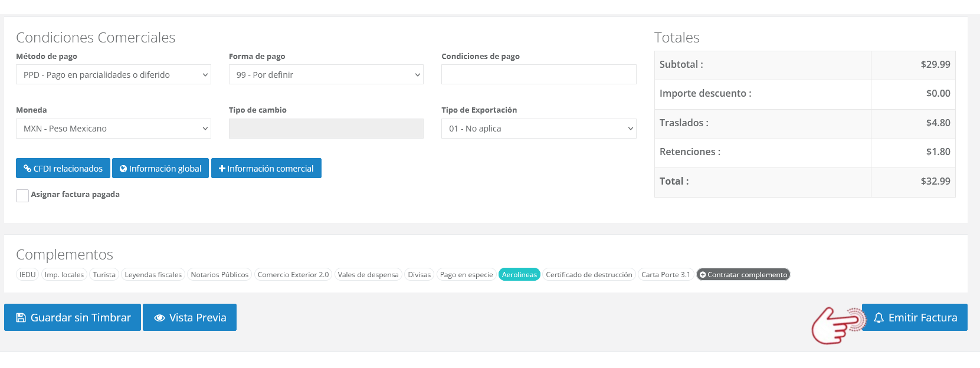Open the Método de pago dropdown

(113, 75)
